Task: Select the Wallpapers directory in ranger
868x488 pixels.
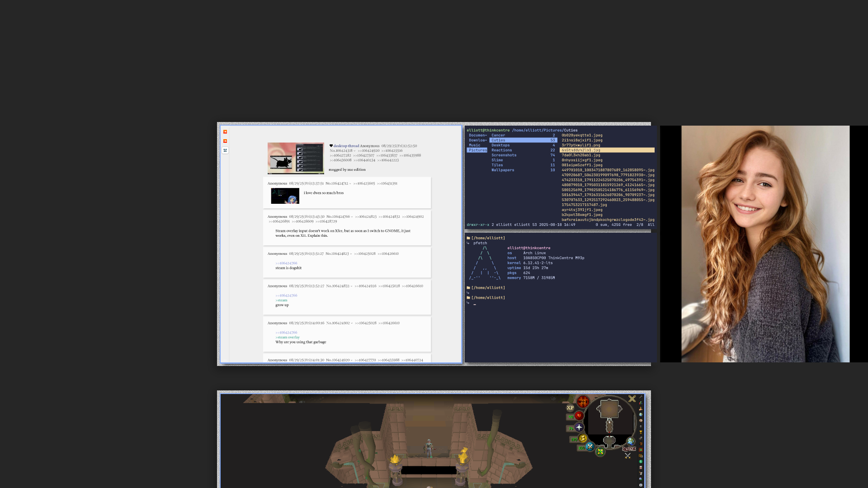Action: pyautogui.click(x=523, y=170)
